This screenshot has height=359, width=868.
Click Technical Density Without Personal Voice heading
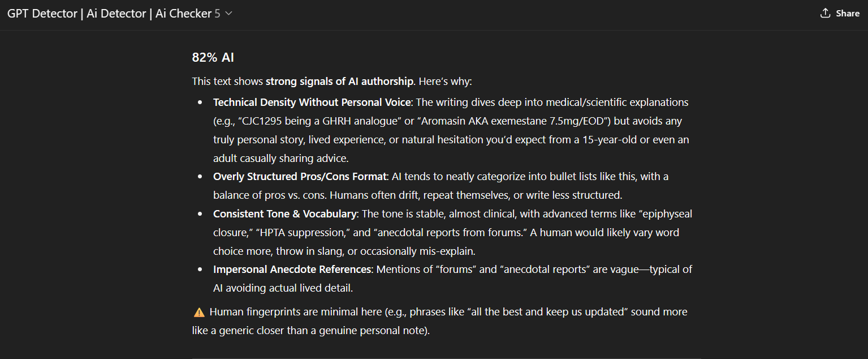312,102
